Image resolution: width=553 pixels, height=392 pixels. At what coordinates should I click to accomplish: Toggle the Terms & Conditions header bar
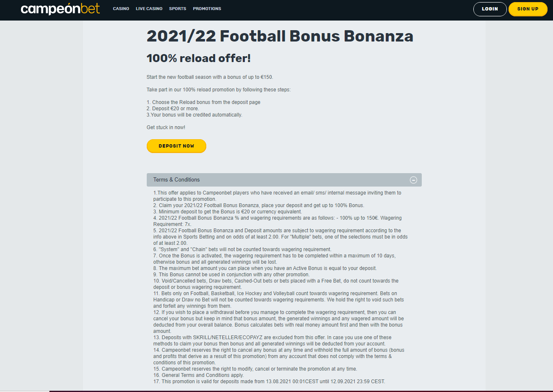(284, 180)
